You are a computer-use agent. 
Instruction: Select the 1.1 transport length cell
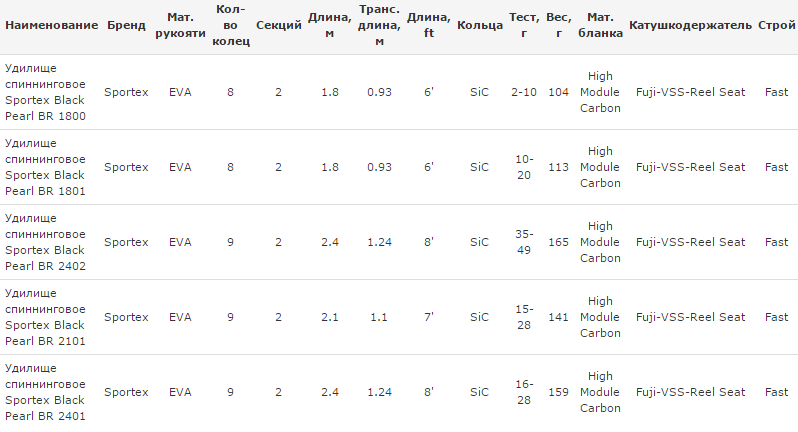tap(379, 317)
